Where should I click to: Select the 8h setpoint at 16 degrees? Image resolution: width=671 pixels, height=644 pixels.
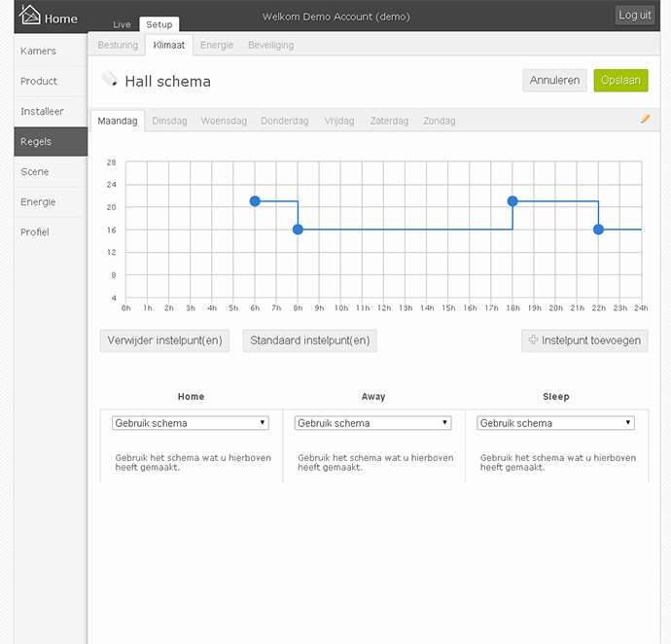[x=298, y=230]
